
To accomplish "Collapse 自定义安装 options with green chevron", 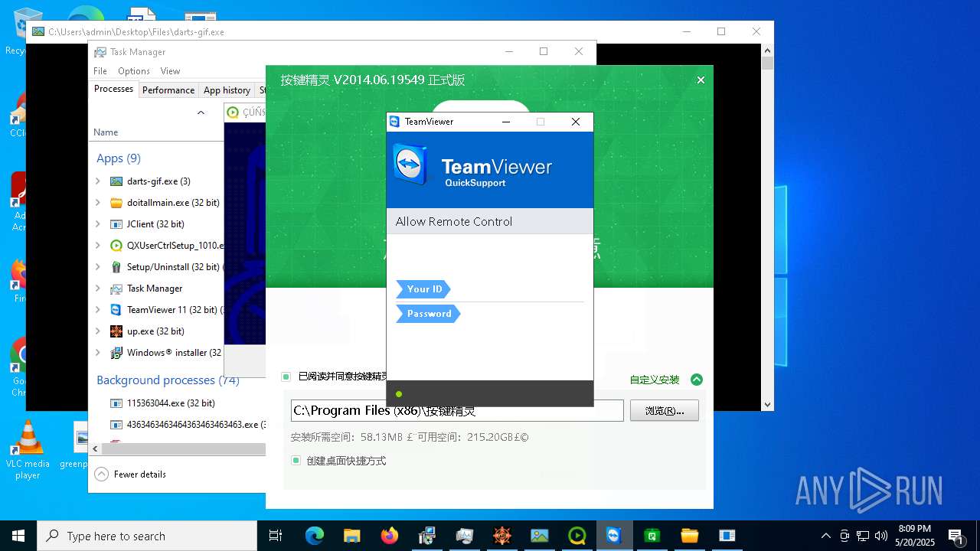I will pyautogui.click(x=697, y=380).
